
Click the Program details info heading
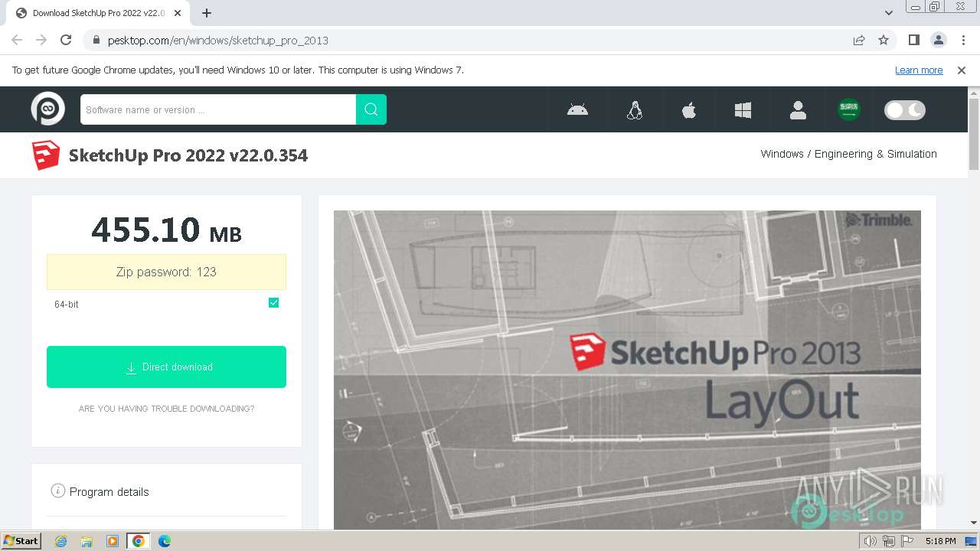[100, 491]
